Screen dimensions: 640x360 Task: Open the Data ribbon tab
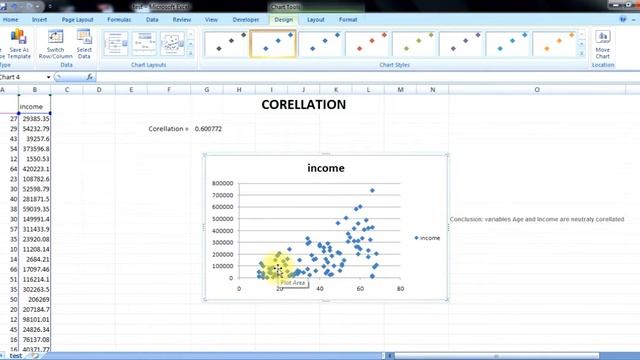coord(152,20)
